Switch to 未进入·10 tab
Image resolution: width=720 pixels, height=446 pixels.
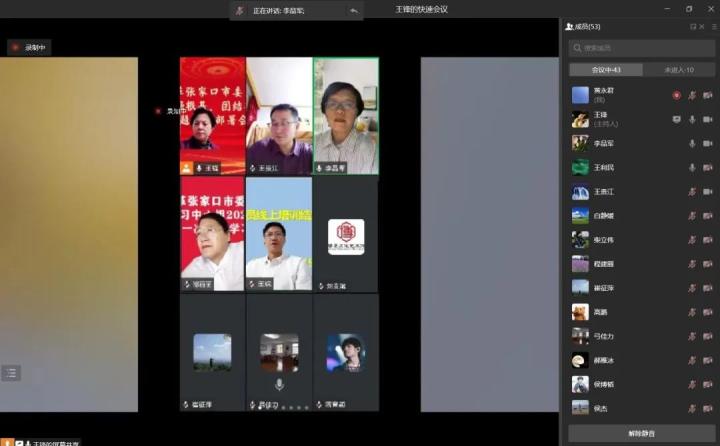click(x=677, y=69)
